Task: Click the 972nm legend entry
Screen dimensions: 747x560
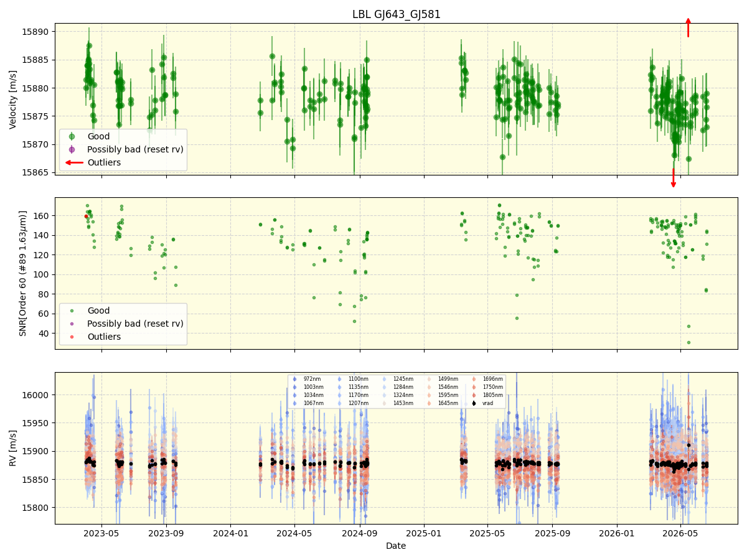Action: (x=307, y=379)
